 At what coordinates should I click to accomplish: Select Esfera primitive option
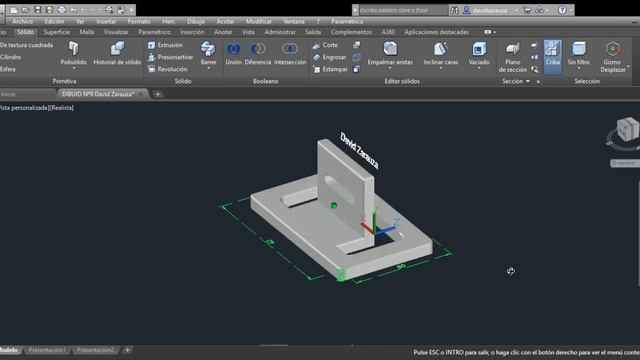(x=8, y=69)
